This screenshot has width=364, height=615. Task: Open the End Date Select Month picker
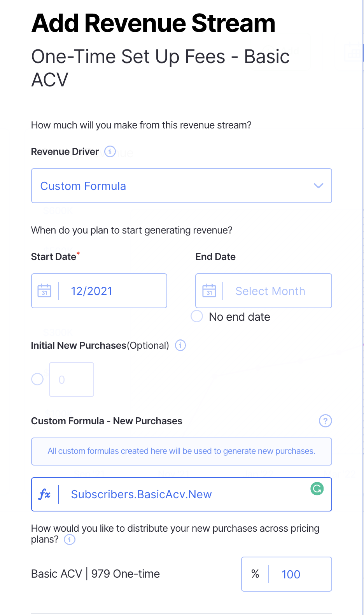(x=276, y=291)
